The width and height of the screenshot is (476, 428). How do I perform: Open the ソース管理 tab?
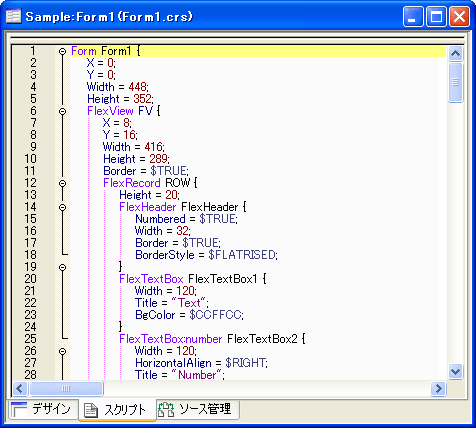[197, 409]
